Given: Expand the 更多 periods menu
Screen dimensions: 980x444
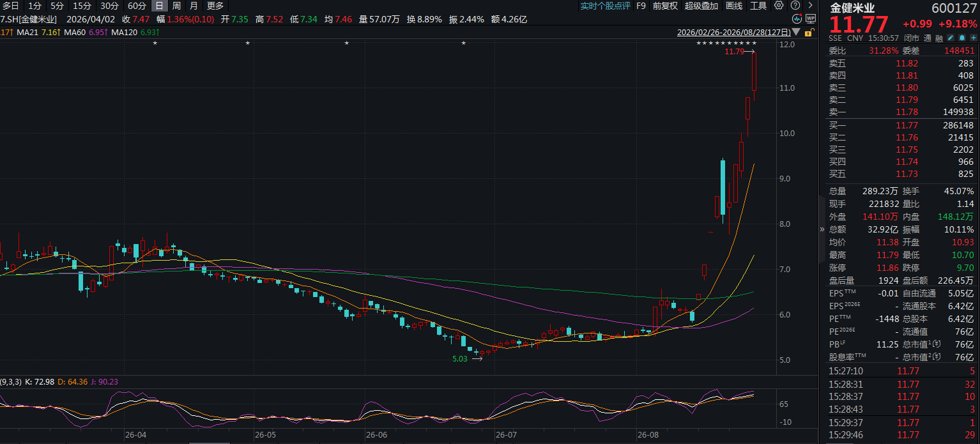Looking at the screenshot, I should [215, 6].
